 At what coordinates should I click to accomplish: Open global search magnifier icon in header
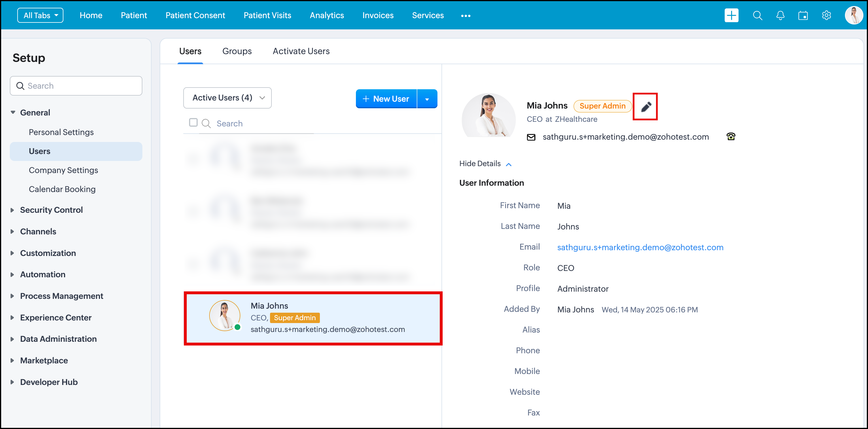[757, 16]
